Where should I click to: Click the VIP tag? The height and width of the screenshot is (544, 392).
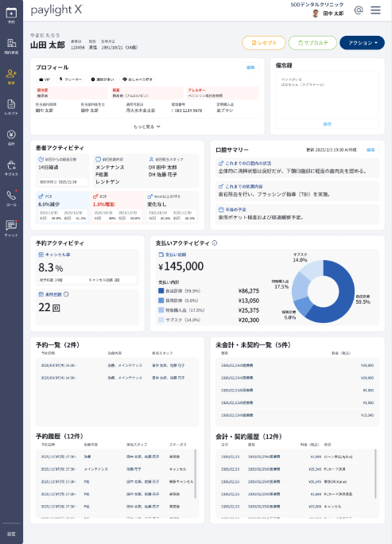[45, 80]
